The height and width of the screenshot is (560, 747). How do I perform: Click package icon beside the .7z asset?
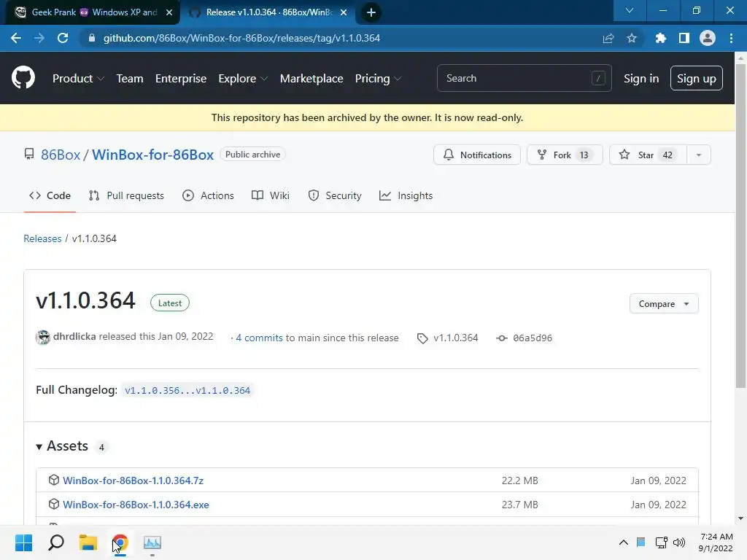(x=54, y=480)
